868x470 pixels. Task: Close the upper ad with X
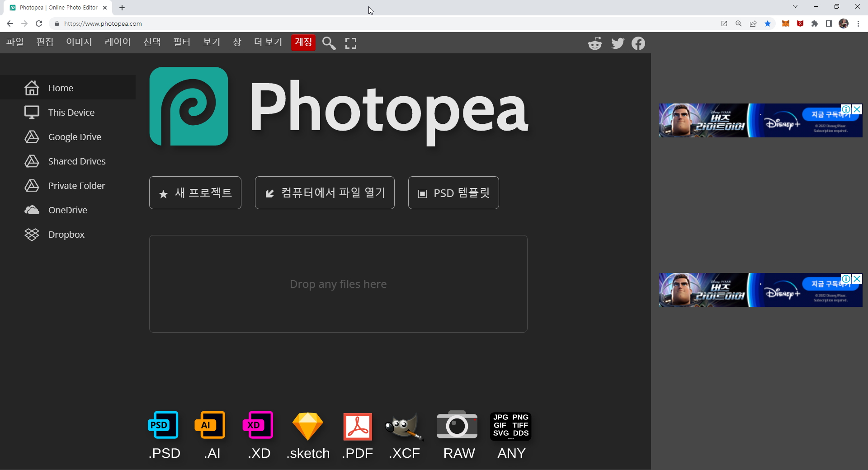[857, 109]
